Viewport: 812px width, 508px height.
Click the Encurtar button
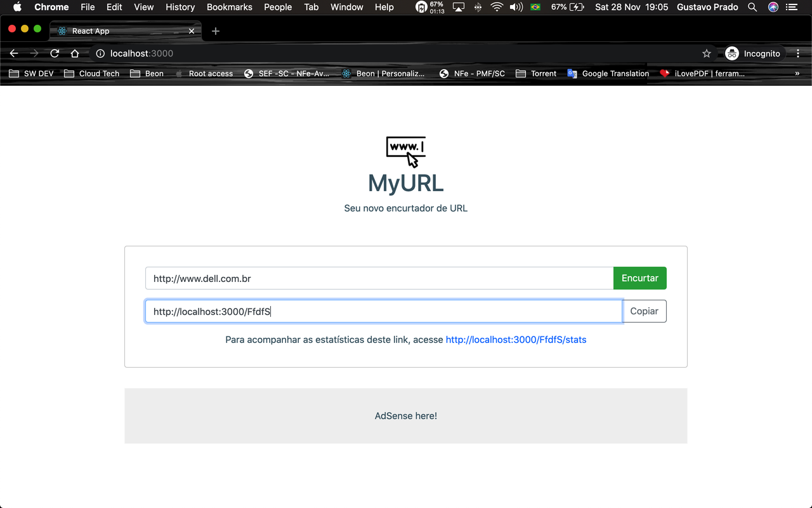pyautogui.click(x=639, y=278)
